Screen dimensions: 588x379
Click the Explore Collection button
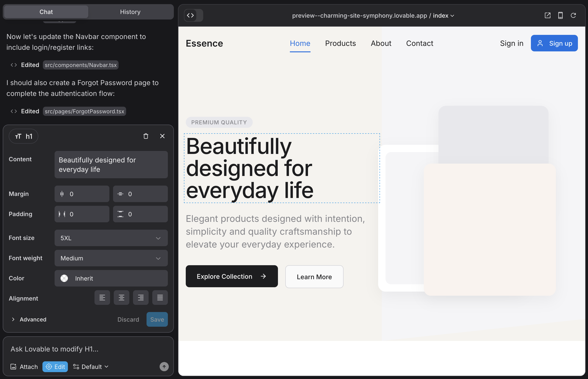pos(231,276)
